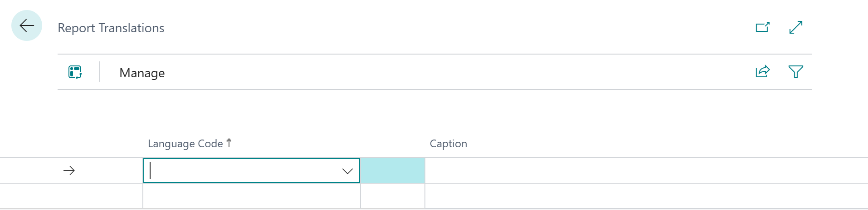
Task: Open the Caption column header options
Action: pyautogui.click(x=448, y=144)
